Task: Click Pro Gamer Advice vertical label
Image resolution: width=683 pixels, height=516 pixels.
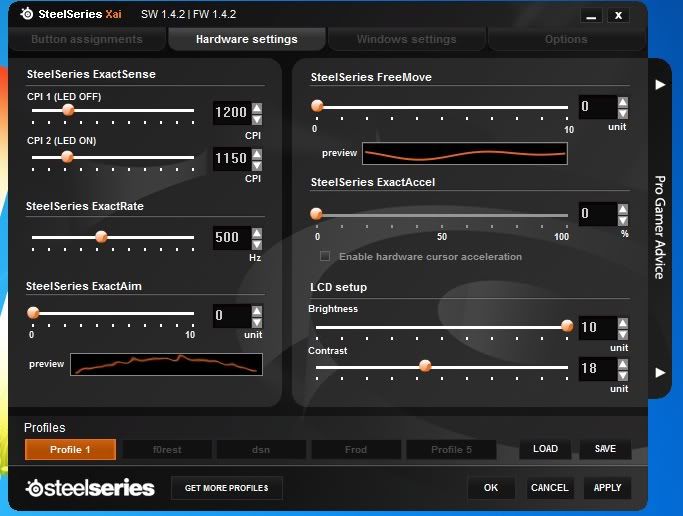Action: 660,227
